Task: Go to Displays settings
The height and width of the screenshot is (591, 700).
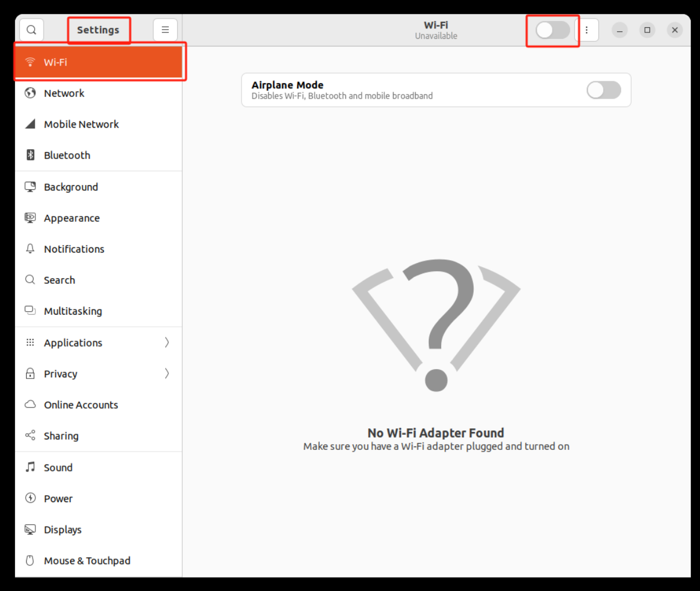Action: pyautogui.click(x=63, y=529)
